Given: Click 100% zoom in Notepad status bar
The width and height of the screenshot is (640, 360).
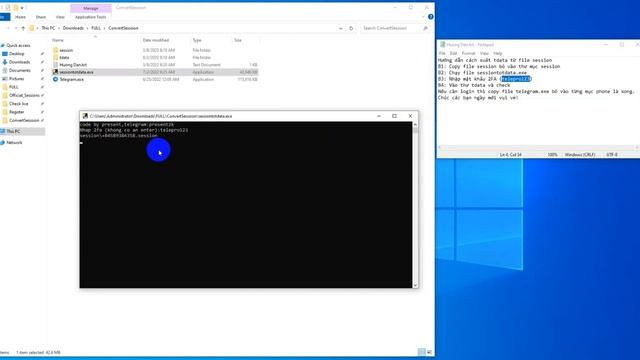Looking at the screenshot, I should 552,155.
